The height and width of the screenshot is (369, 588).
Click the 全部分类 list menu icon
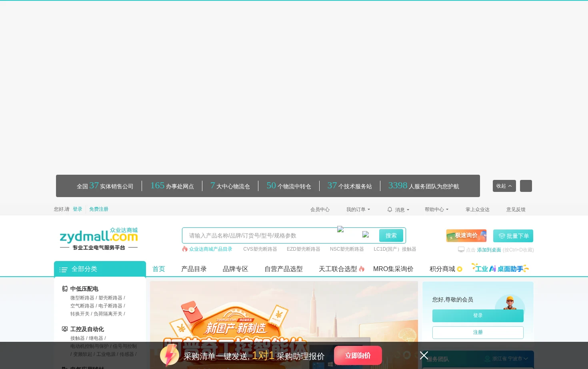click(63, 270)
